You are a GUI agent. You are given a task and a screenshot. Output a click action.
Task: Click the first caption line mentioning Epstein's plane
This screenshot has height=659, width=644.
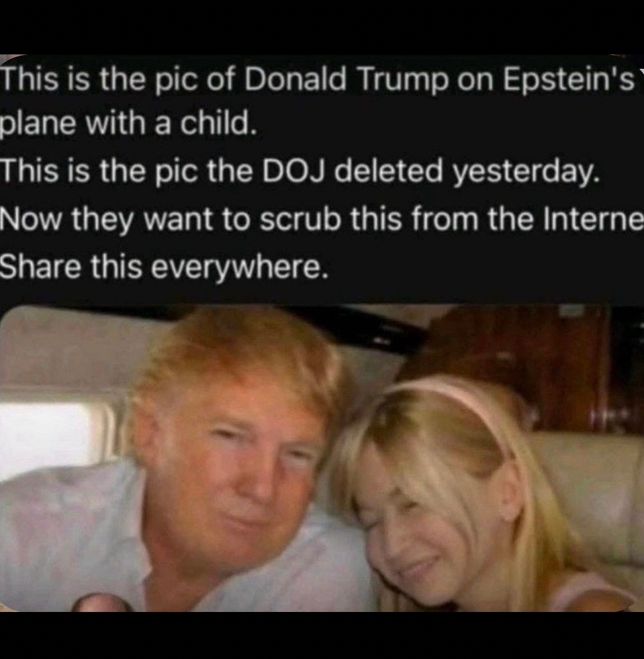click(318, 79)
